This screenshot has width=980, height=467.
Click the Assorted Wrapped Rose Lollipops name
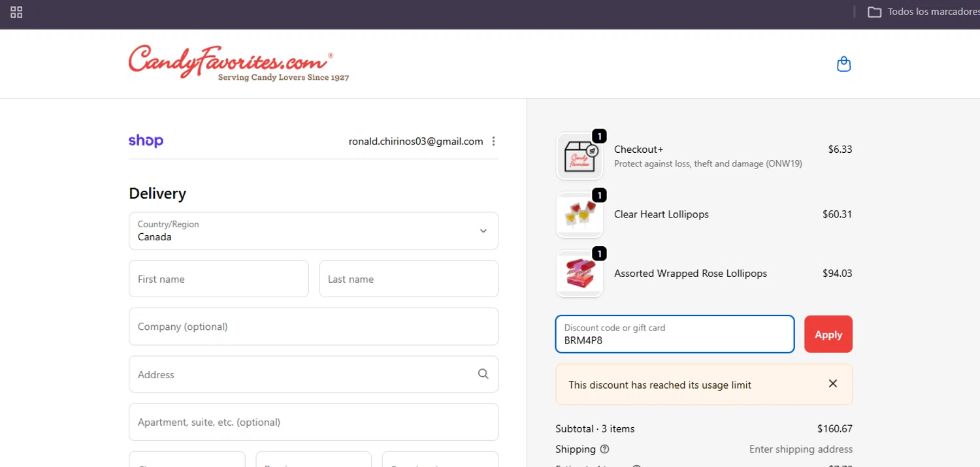point(691,274)
